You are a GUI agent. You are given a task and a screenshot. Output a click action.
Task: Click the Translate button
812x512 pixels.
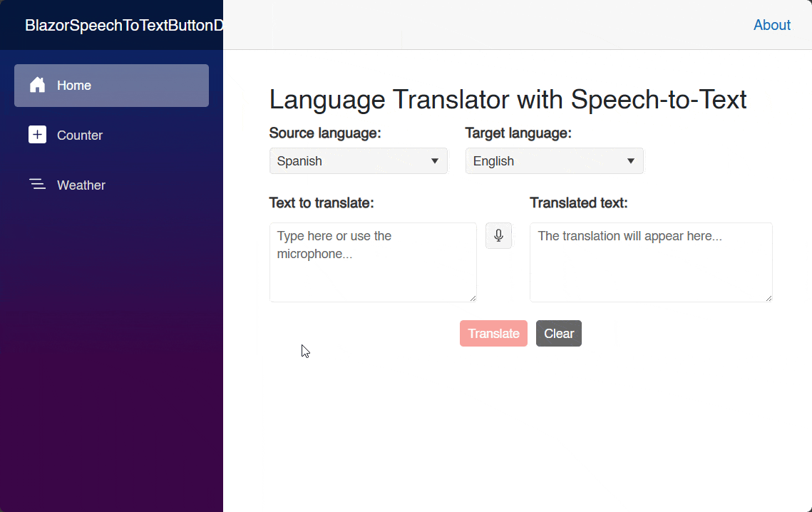tap(493, 333)
